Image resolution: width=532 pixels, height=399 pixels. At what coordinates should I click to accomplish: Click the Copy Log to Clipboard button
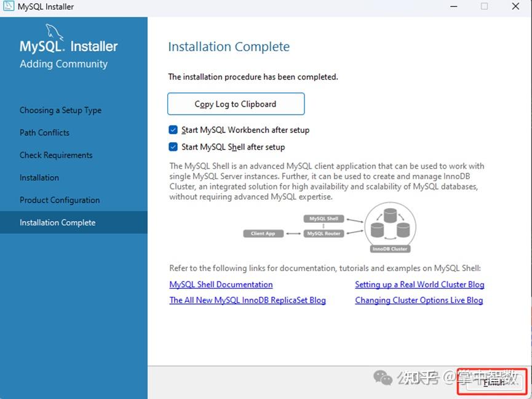pos(236,104)
